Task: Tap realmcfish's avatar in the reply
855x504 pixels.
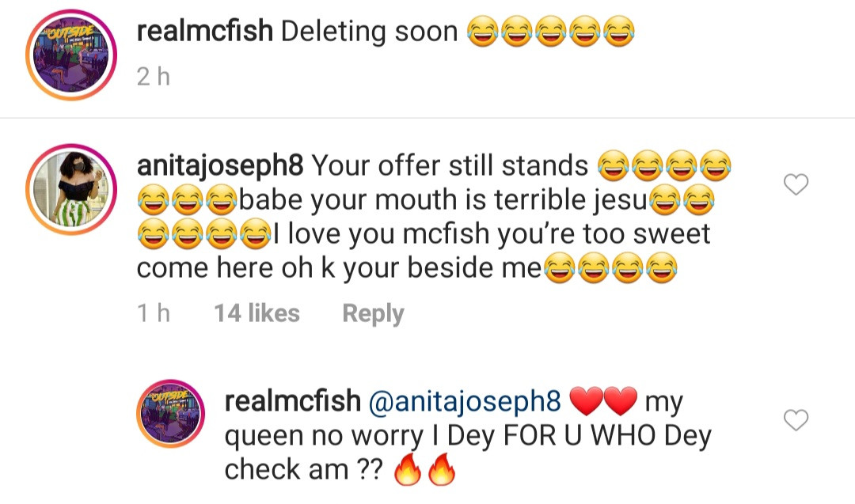Action: point(171,424)
